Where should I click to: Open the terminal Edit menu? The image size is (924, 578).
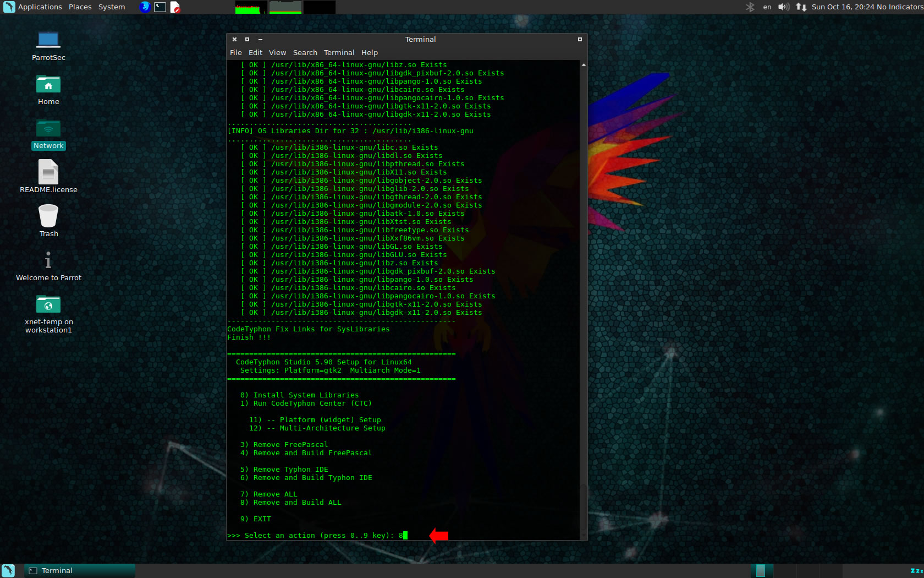[255, 52]
